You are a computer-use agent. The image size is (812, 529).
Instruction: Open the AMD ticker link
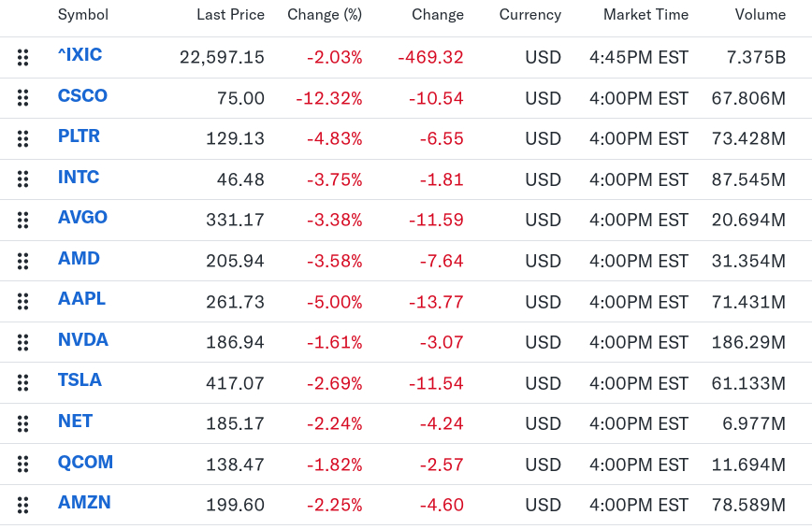click(79, 258)
